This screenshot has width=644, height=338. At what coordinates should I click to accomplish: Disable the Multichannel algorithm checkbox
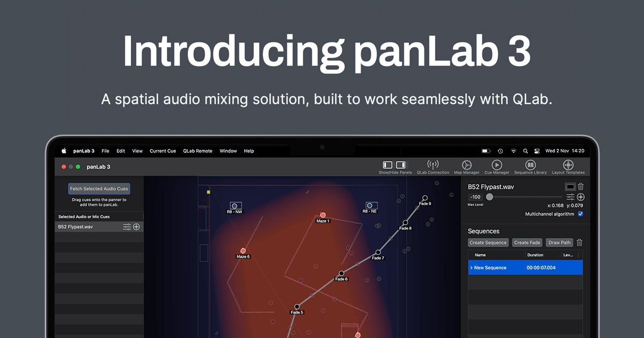581,214
